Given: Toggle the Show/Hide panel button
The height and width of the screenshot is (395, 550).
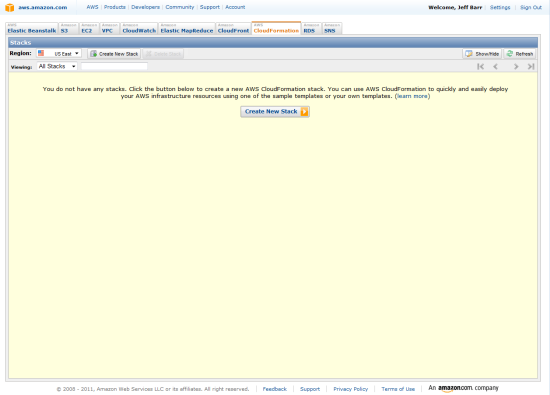Looking at the screenshot, I should (482, 54).
